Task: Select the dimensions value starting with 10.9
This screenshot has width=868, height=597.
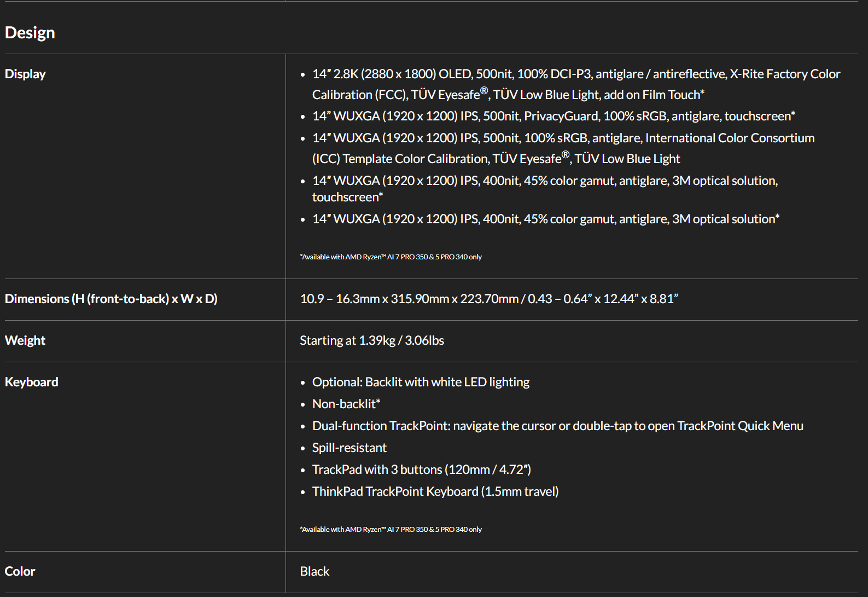Action: pyautogui.click(x=489, y=299)
